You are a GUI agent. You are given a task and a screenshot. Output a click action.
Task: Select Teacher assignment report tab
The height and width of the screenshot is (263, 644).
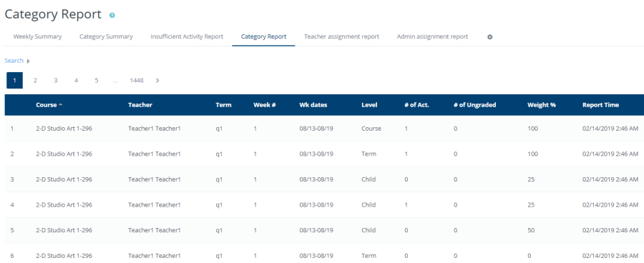342,36
